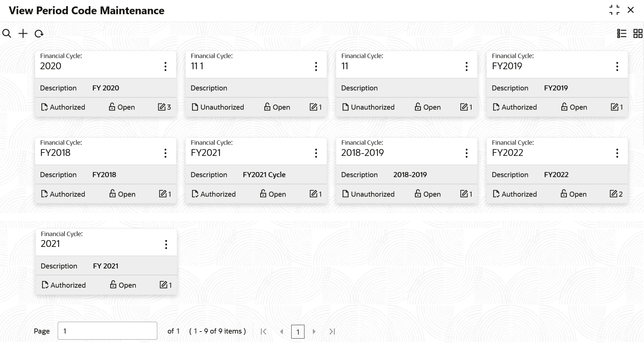The width and height of the screenshot is (644, 343).
Task: Select the FY2018 financial cycle card
Action: [x=106, y=170]
